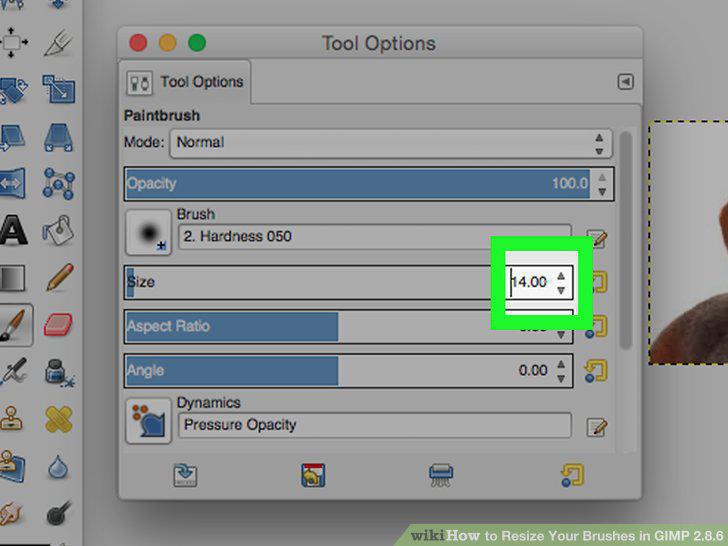The height and width of the screenshot is (546, 728).
Task: Select the Eraser tool
Action: 58,325
